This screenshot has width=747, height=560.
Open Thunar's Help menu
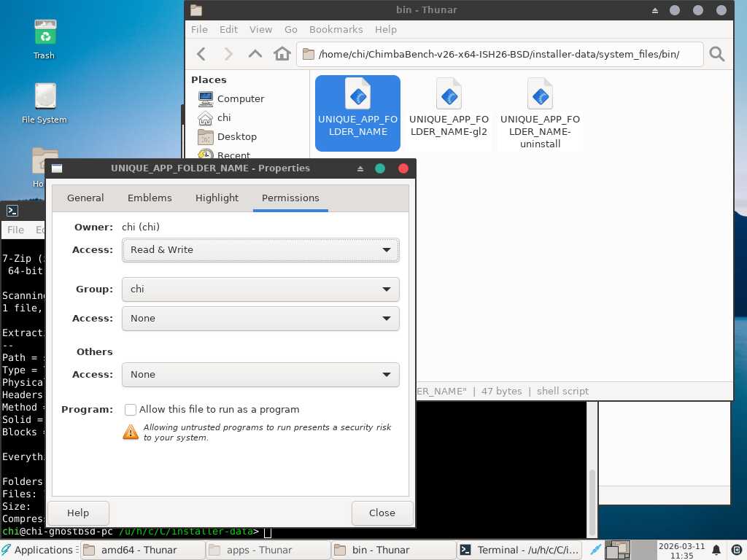385,29
